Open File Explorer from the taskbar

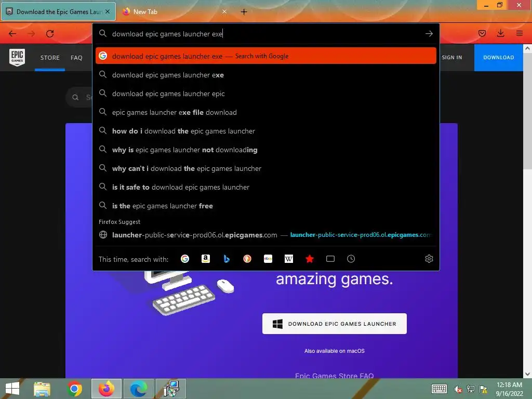click(42, 389)
